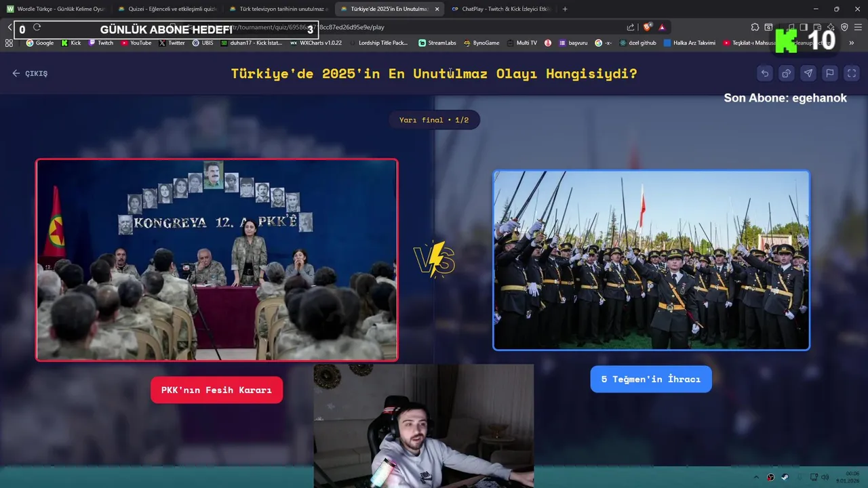Open the başvuru bookmark
The width and height of the screenshot is (868, 488).
tap(574, 43)
